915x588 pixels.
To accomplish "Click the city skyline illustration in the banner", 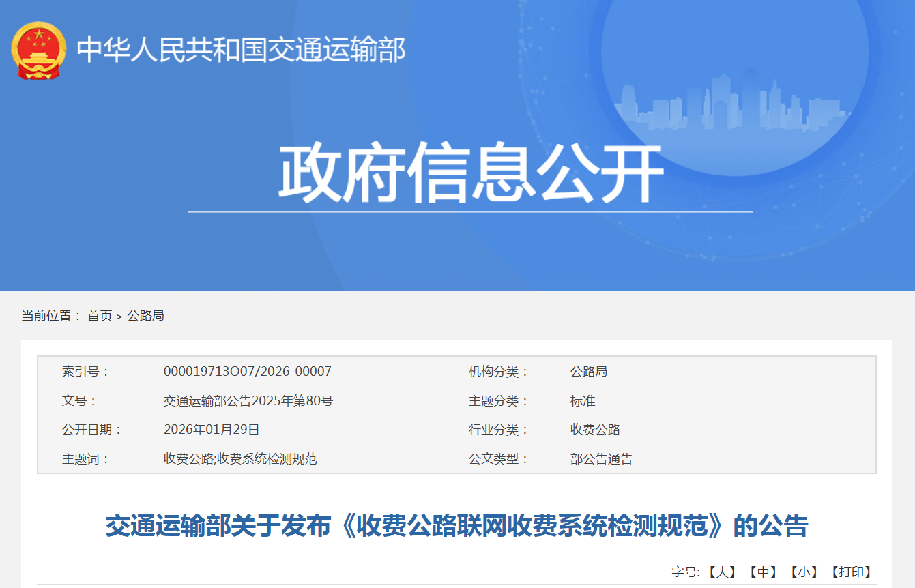I will pyautogui.click(x=729, y=102).
